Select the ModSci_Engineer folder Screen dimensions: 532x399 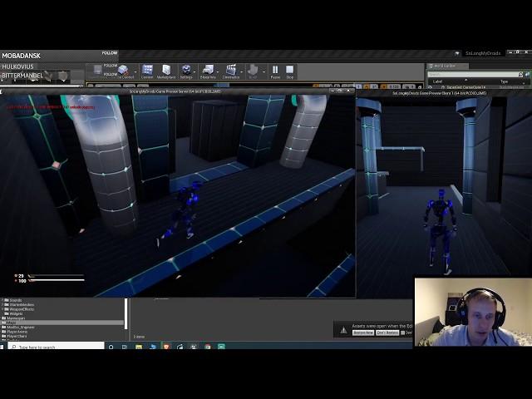[x=18, y=327]
